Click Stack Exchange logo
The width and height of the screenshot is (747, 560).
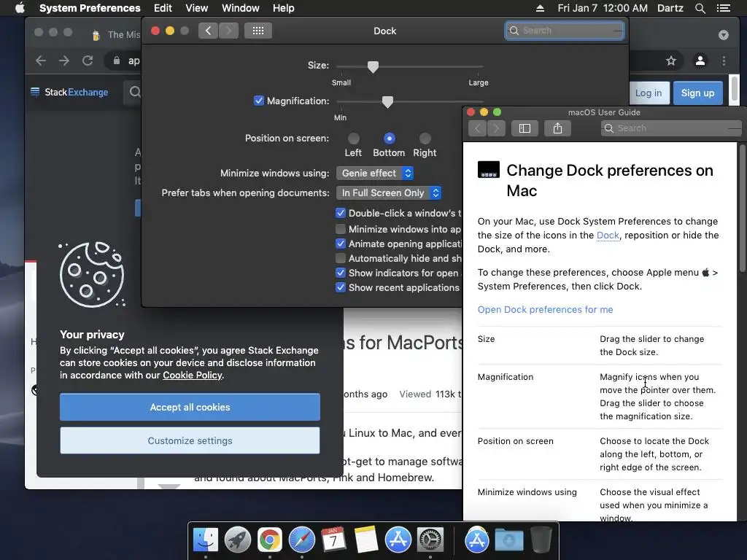[69, 93]
